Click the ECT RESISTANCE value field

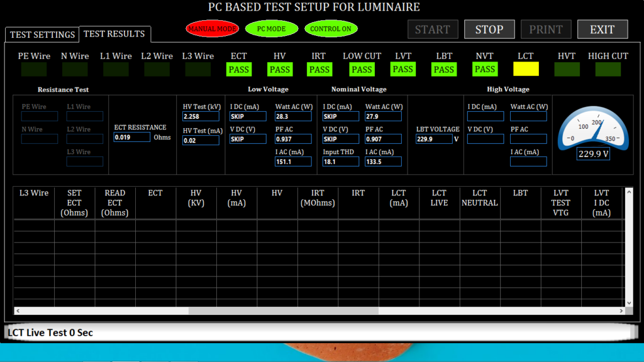coord(132,138)
